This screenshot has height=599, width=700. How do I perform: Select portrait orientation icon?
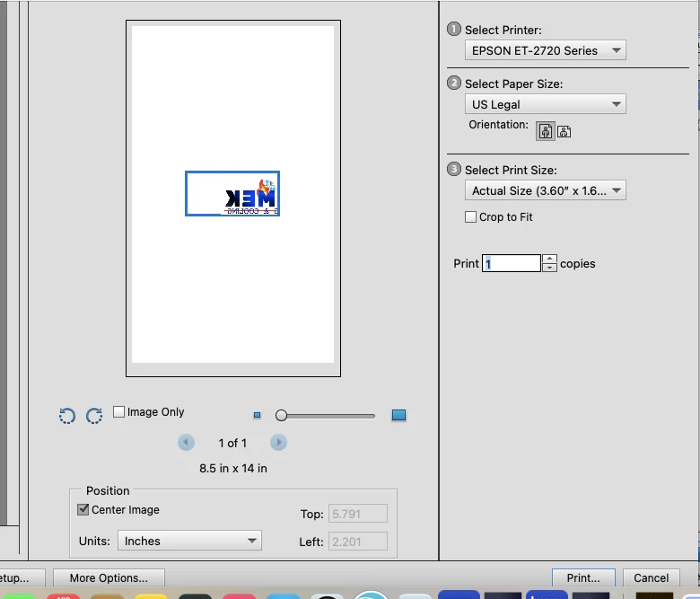click(545, 131)
